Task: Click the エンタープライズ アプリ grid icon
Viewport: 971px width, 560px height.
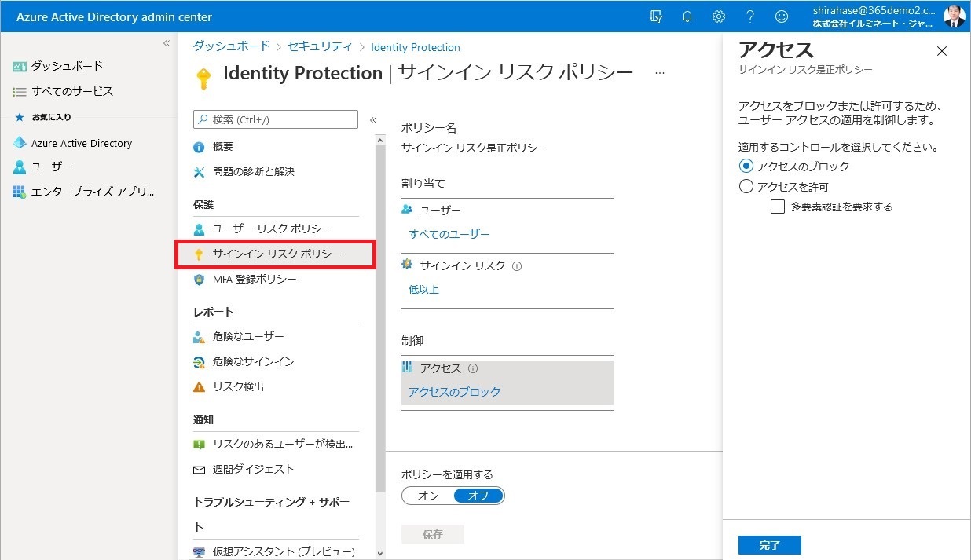Action: coord(20,192)
